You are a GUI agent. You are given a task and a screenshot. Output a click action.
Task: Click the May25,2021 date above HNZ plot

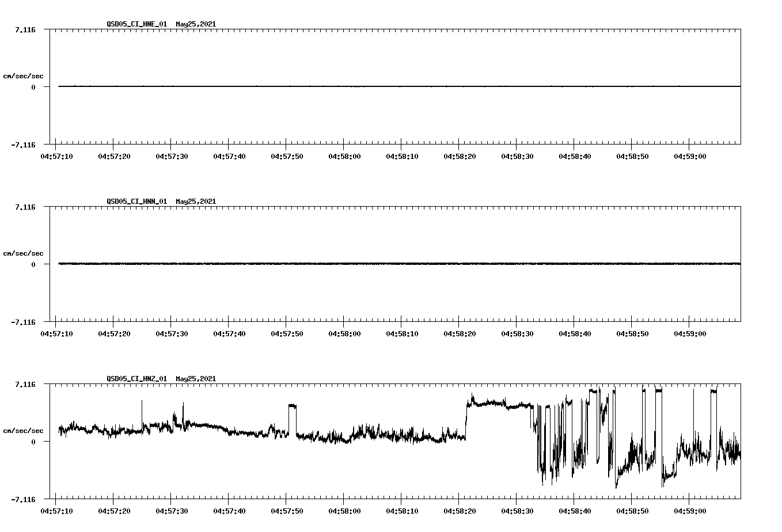tap(195, 379)
